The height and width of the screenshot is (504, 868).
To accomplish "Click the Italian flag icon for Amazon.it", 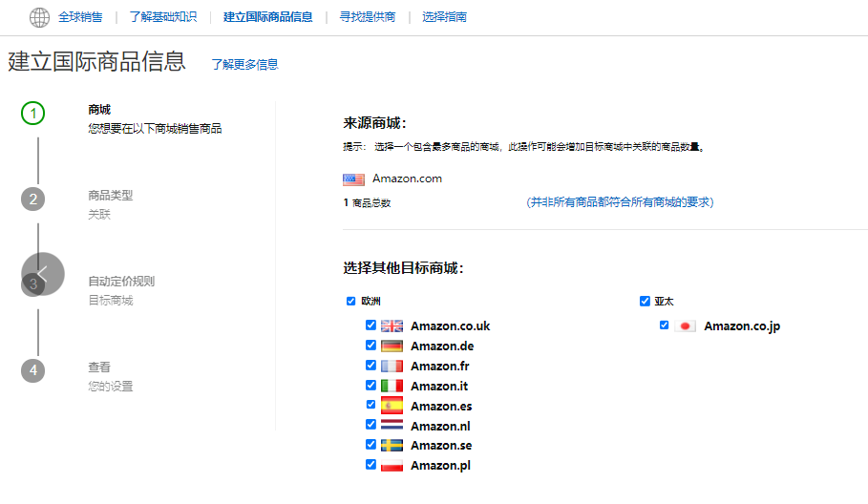I will [392, 386].
